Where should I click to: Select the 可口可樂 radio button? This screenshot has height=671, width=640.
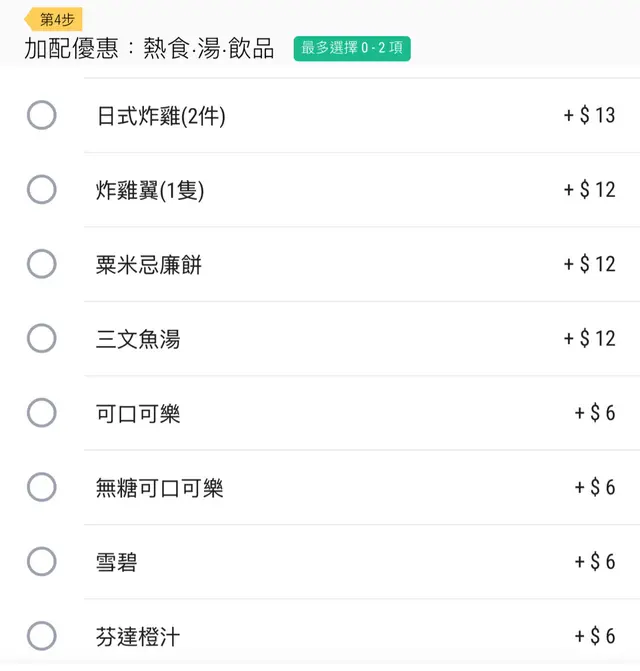point(41,413)
